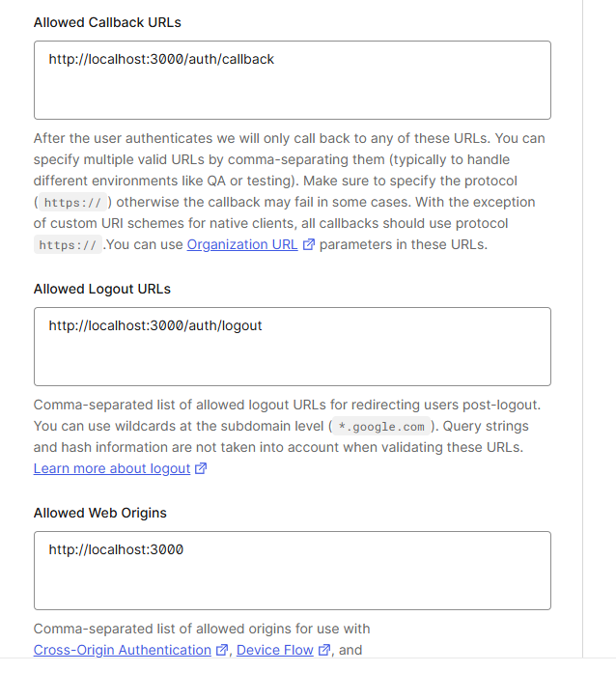Click external-link icon next to Cross-Origin Authentication
This screenshot has width=616, height=700.
click(x=222, y=651)
